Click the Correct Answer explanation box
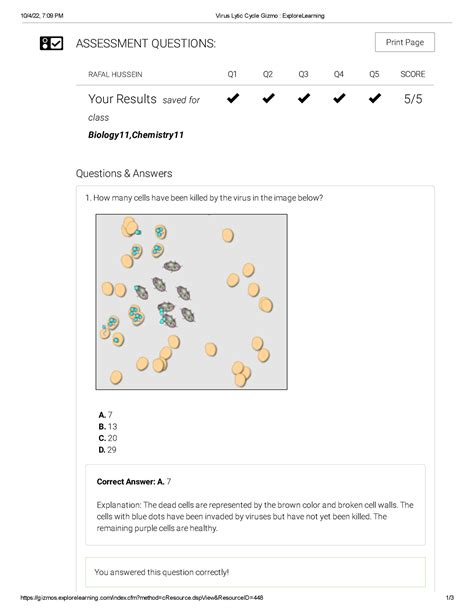The width and height of the screenshot is (474, 613). click(255, 505)
